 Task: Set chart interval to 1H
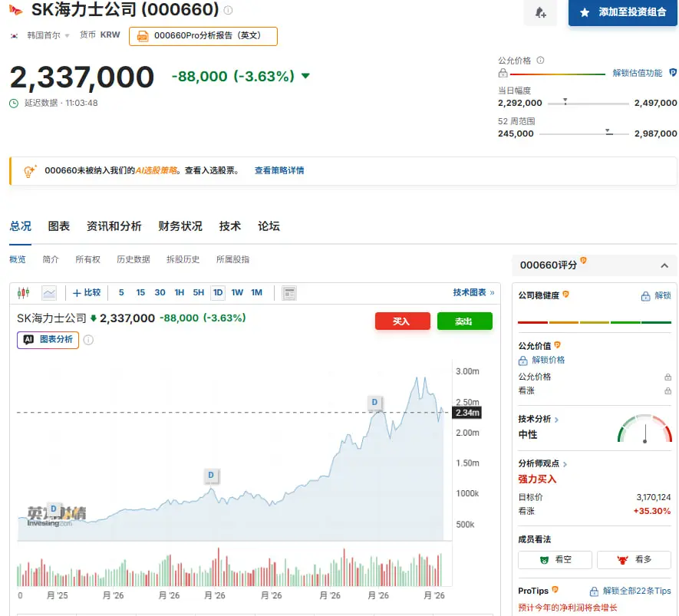point(180,292)
